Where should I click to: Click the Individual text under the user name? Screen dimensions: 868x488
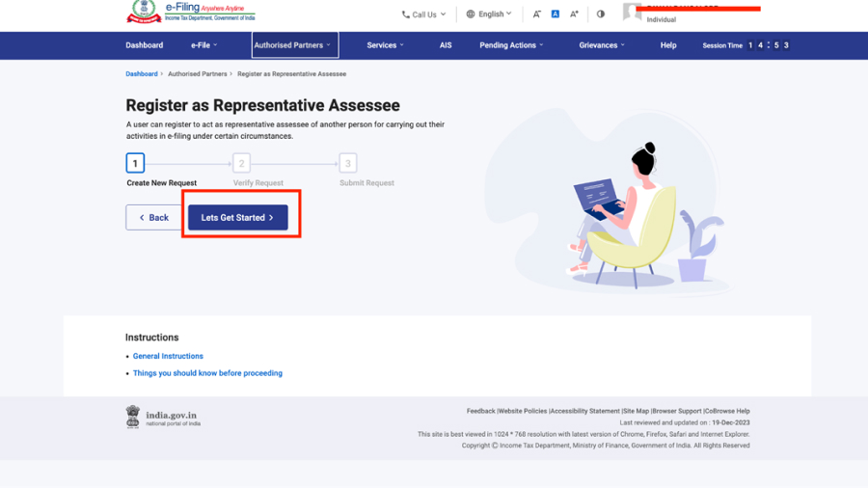662,20
